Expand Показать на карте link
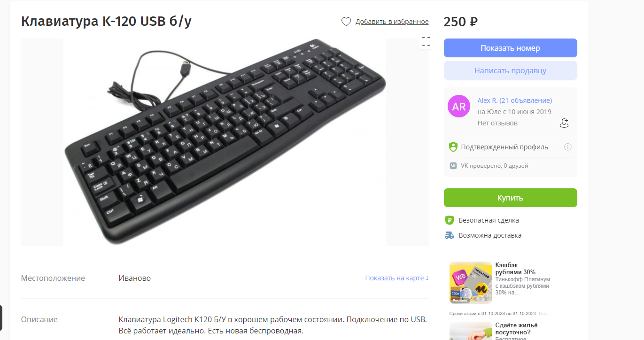Image resolution: width=644 pixels, height=340 pixels. coord(397,278)
